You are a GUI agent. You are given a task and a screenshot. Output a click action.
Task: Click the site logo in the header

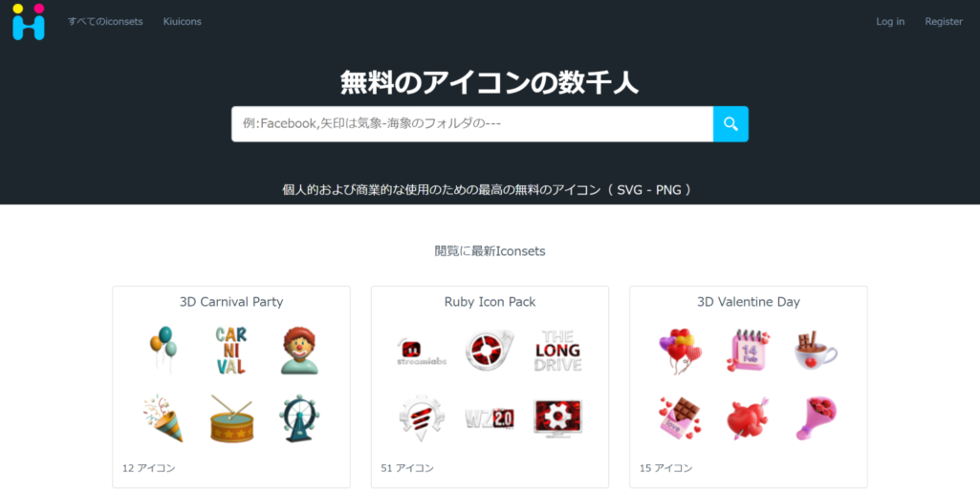point(29,22)
